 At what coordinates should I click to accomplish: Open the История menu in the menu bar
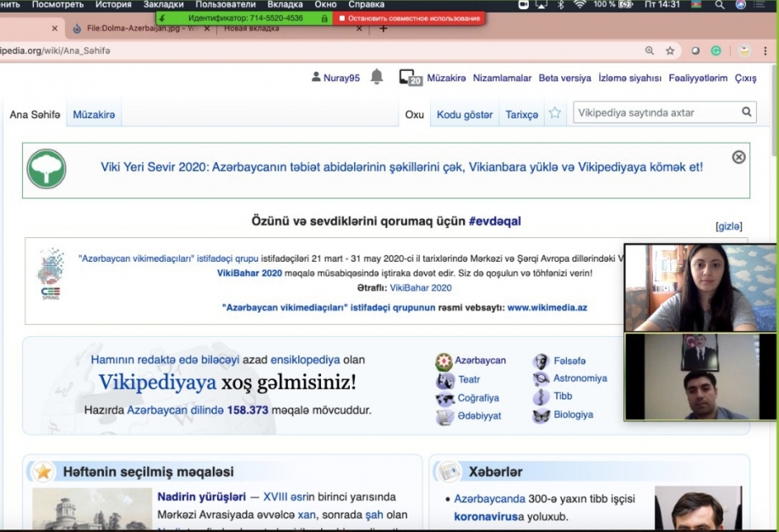tap(113, 4)
